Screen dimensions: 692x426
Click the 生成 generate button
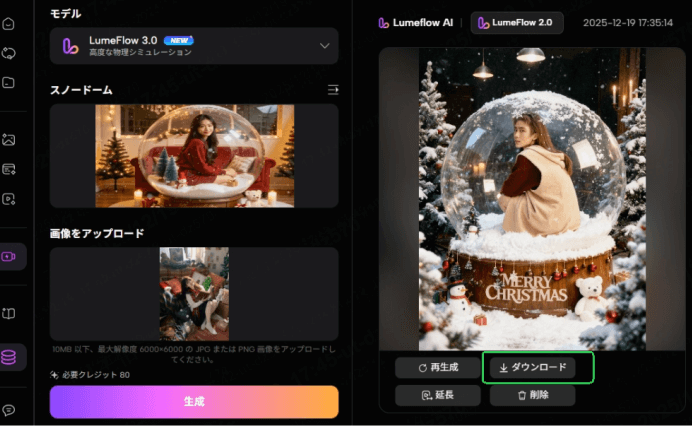194,402
